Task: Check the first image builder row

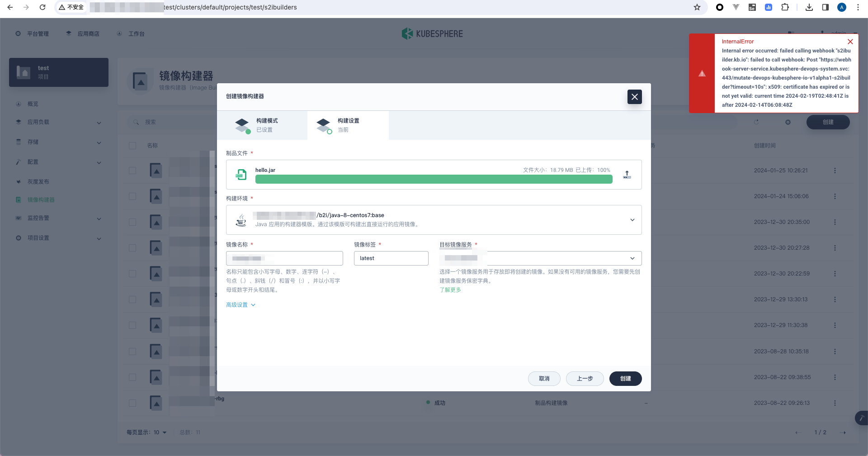Action: 132,171
